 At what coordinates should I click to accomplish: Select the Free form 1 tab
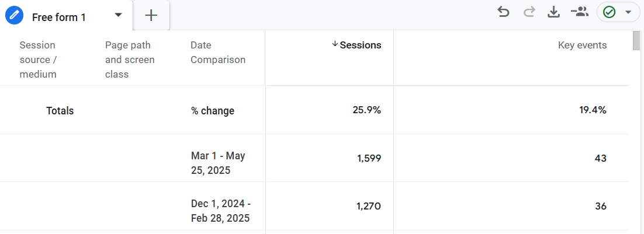(x=59, y=18)
